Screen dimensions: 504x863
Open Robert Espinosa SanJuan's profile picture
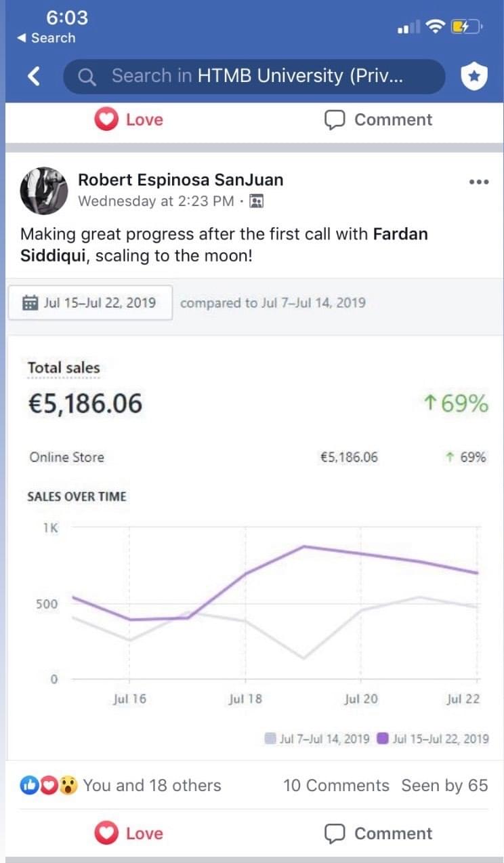point(44,190)
